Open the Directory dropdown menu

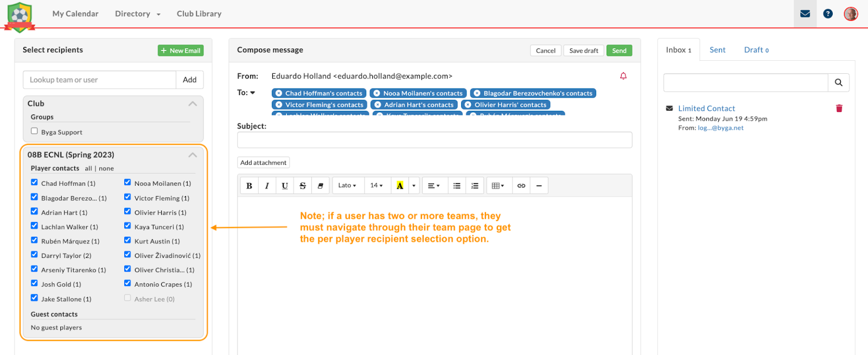[137, 14]
